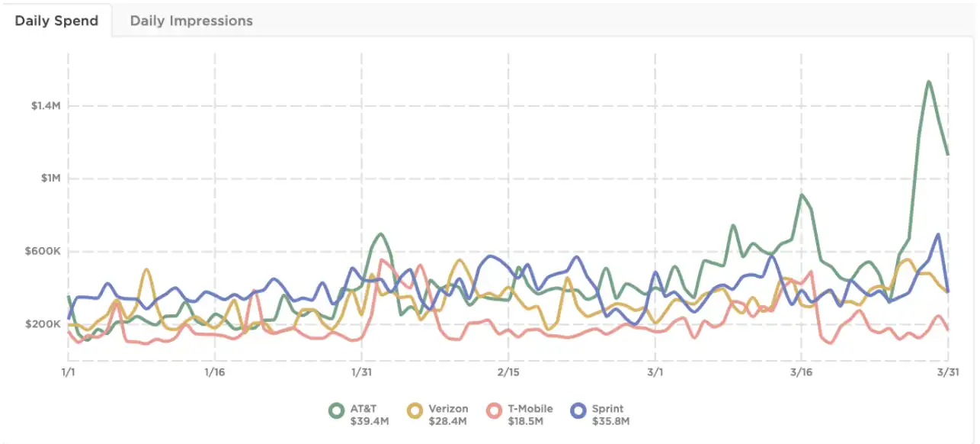Toggle the green AT&T legend circle

336,410
